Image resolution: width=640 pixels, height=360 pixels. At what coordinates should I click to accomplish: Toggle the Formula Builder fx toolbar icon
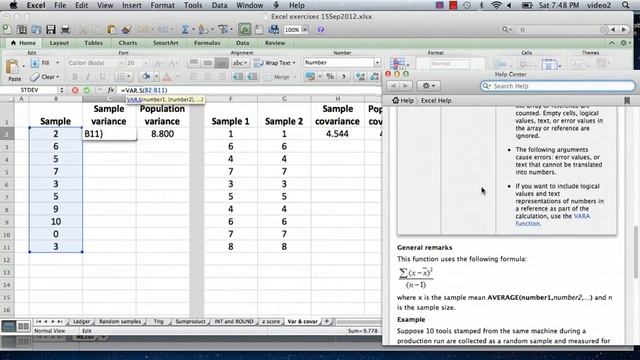(x=244, y=29)
